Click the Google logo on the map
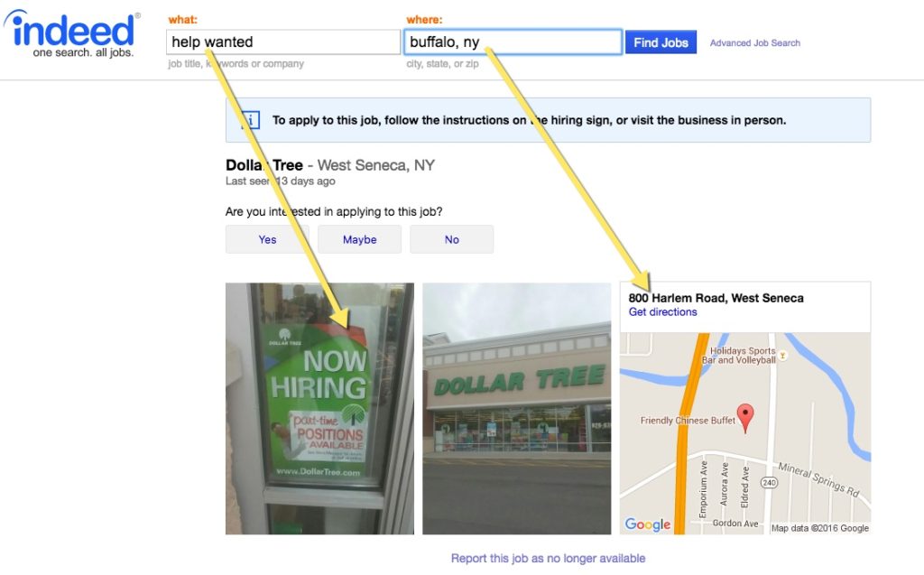The image size is (924, 575). tap(648, 524)
